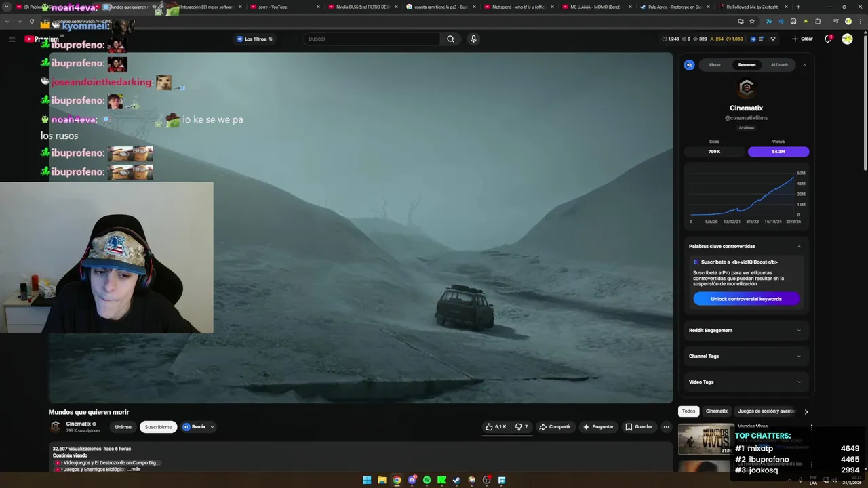
Task: Open Spotify from taskbar
Action: point(427,480)
